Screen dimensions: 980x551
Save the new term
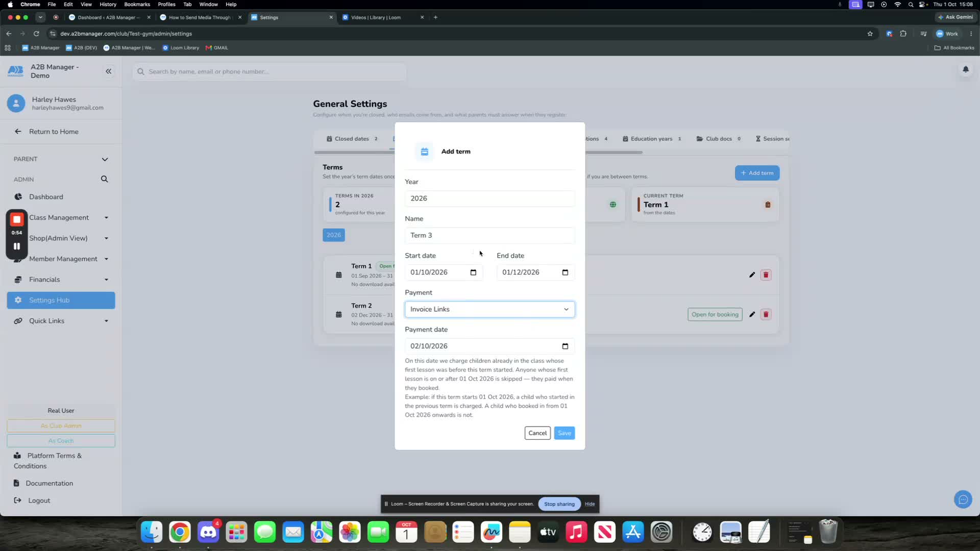(x=564, y=433)
